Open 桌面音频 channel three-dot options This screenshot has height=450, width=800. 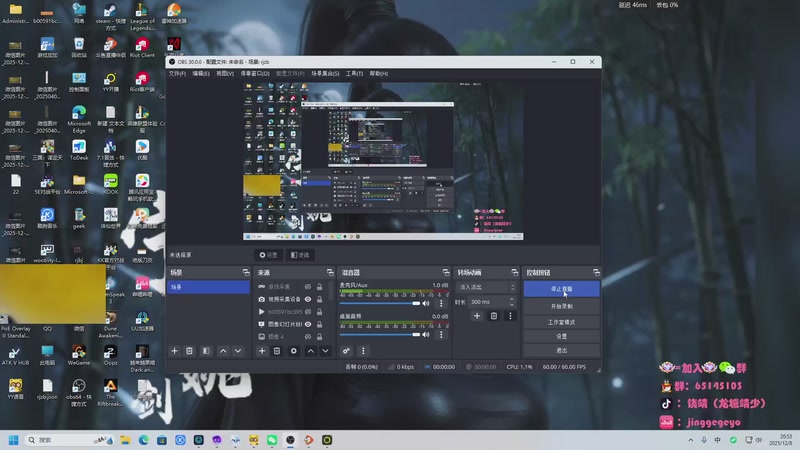441,335
